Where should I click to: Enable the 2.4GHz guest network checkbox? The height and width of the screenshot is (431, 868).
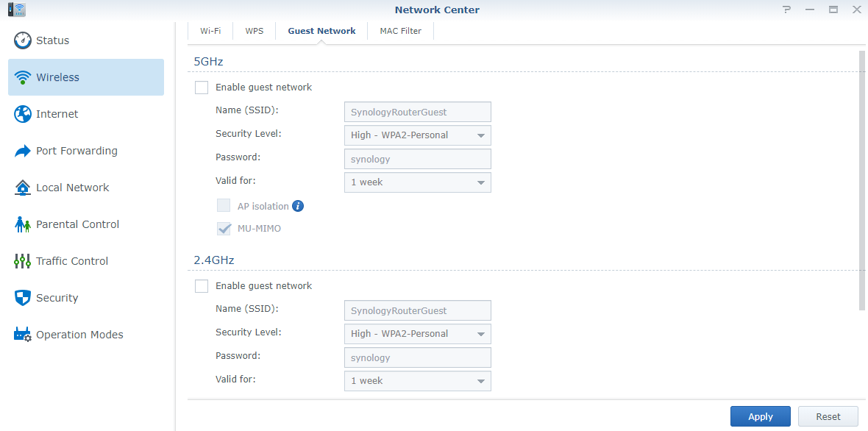tap(202, 286)
